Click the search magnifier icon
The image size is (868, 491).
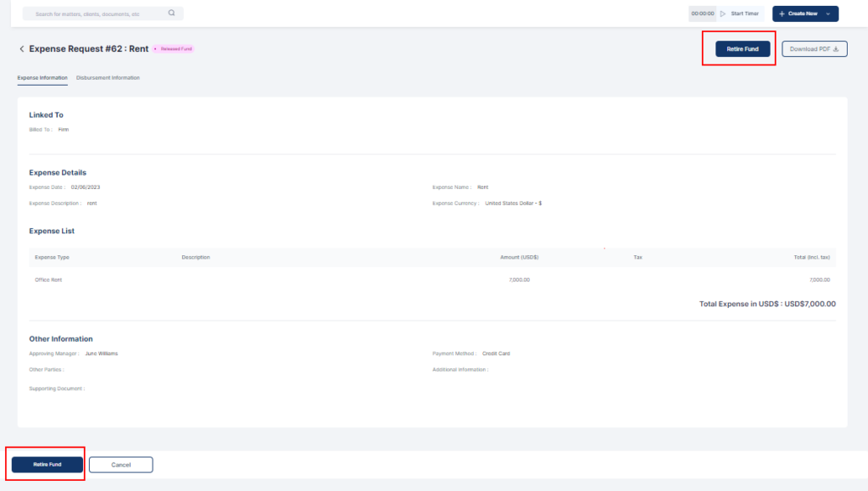point(171,14)
